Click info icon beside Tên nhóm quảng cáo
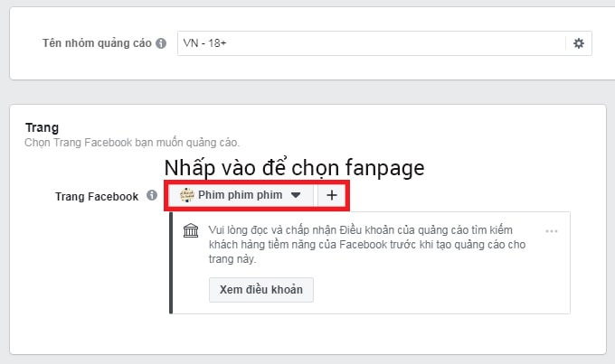 click(161, 43)
